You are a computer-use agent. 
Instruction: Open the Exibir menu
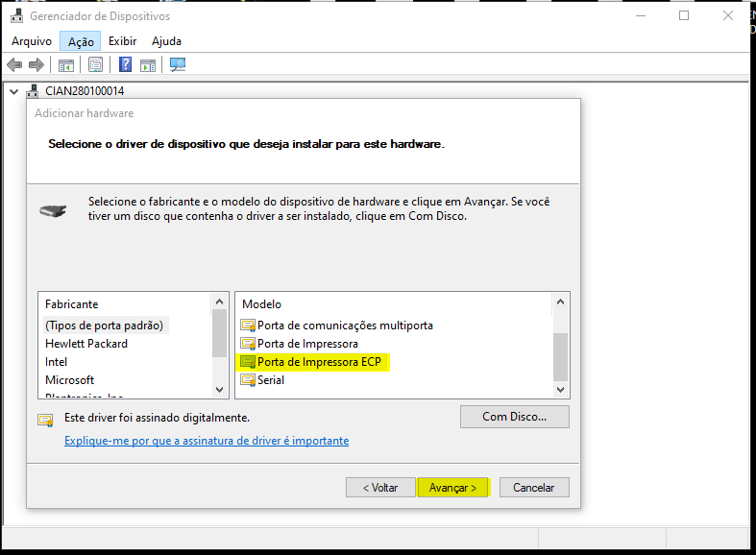coord(122,41)
